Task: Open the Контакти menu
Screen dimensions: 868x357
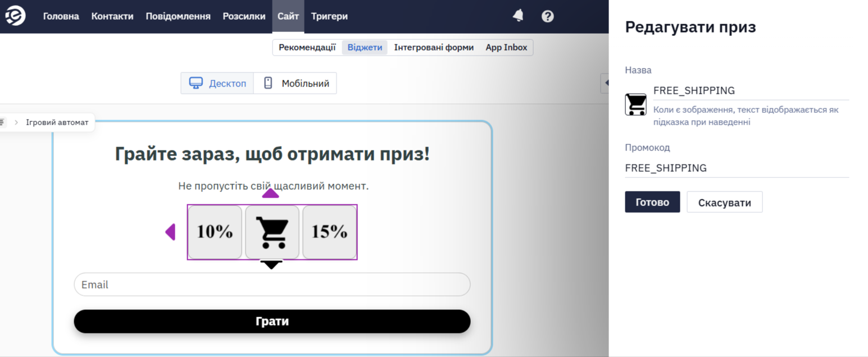Action: pyautogui.click(x=112, y=16)
